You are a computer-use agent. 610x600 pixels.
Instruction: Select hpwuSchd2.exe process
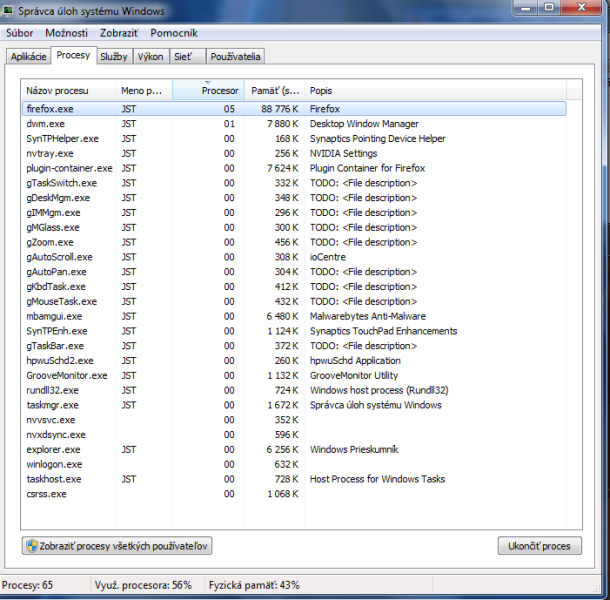(x=294, y=360)
